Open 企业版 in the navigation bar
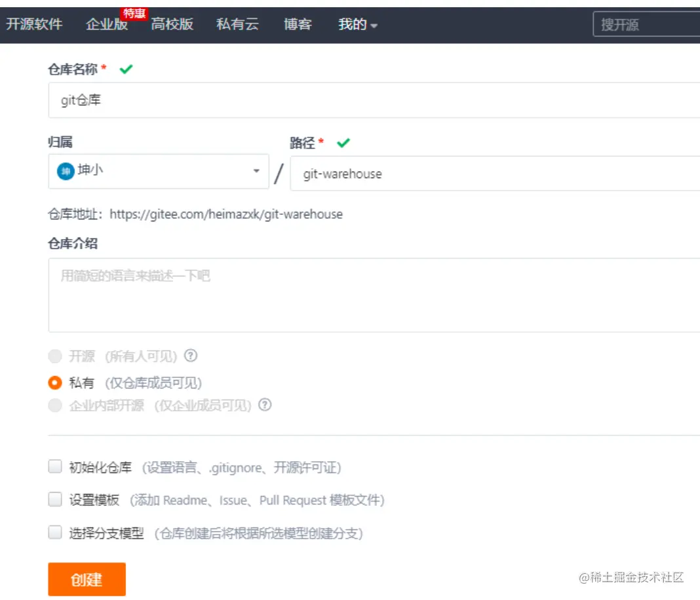Viewport: 700px width, 600px height. pos(107,24)
